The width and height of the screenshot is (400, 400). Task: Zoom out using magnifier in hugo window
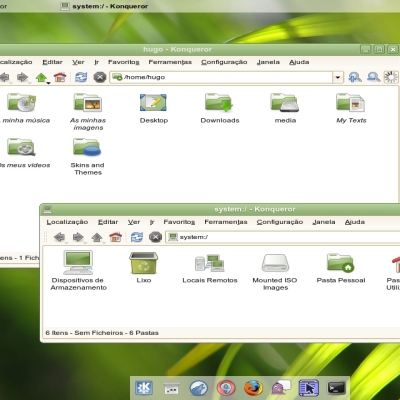tap(373, 77)
